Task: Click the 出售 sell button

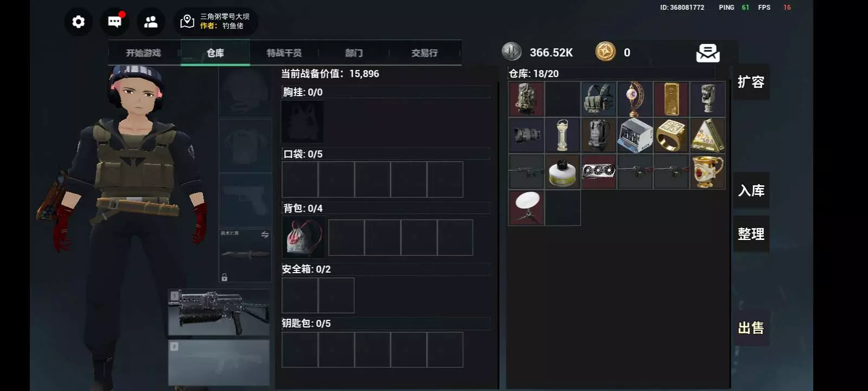Action: coord(751,327)
